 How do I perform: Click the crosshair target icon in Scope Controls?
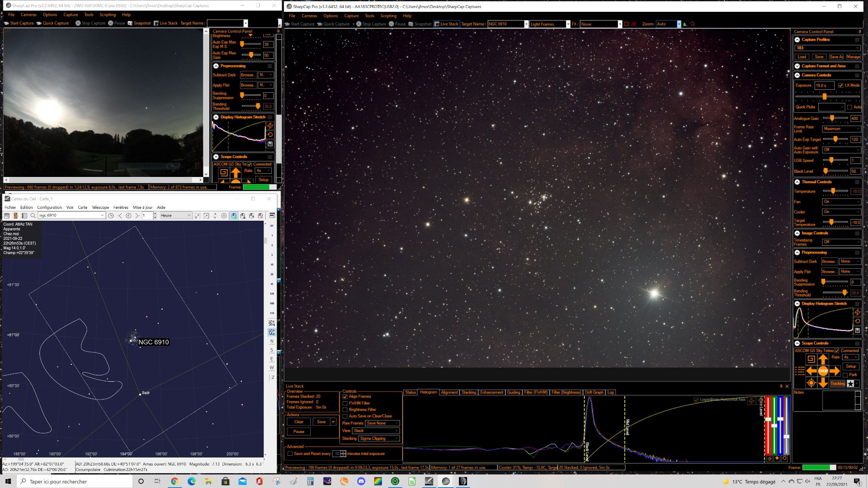point(811,383)
